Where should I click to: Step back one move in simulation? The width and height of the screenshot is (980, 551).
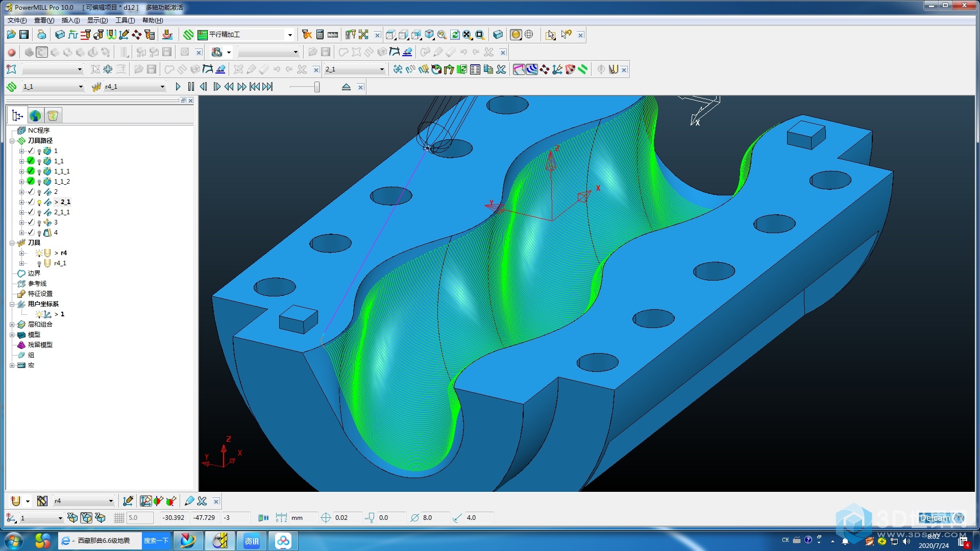click(x=204, y=87)
